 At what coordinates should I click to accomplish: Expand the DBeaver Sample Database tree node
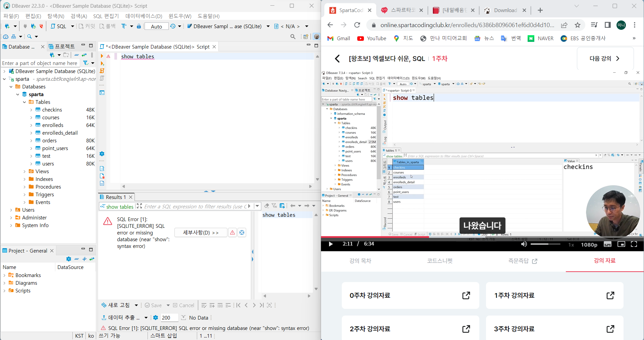[4, 71]
